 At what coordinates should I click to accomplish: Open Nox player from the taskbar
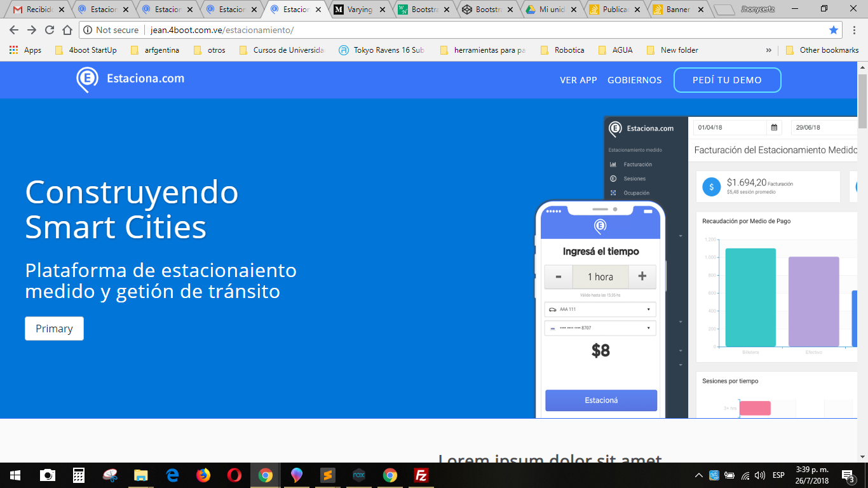(x=358, y=475)
